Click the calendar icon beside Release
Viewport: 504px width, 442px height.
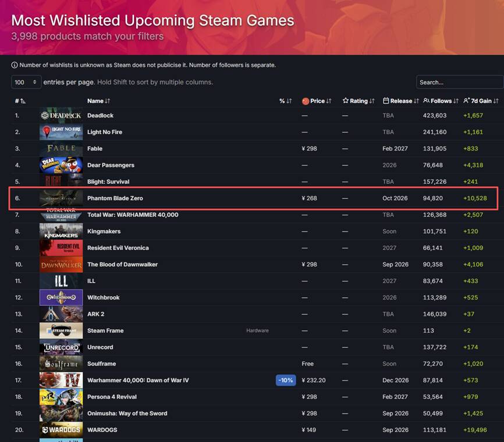[386, 101]
